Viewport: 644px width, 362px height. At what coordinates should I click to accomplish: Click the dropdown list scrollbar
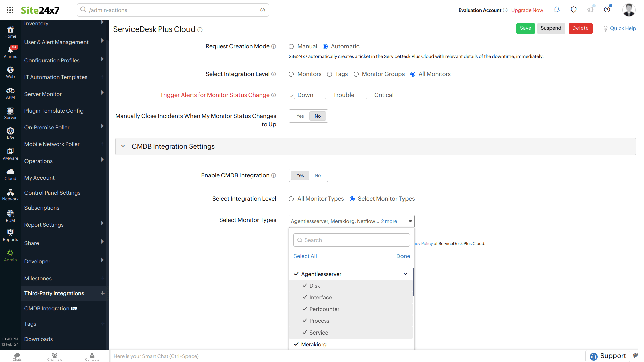(413, 282)
